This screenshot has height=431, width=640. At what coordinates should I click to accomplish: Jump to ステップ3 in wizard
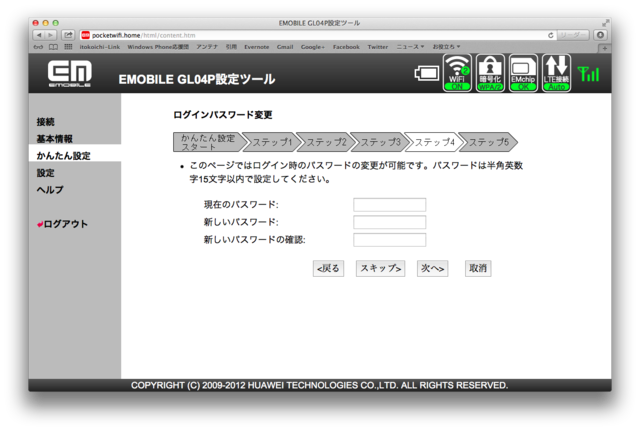point(380,142)
